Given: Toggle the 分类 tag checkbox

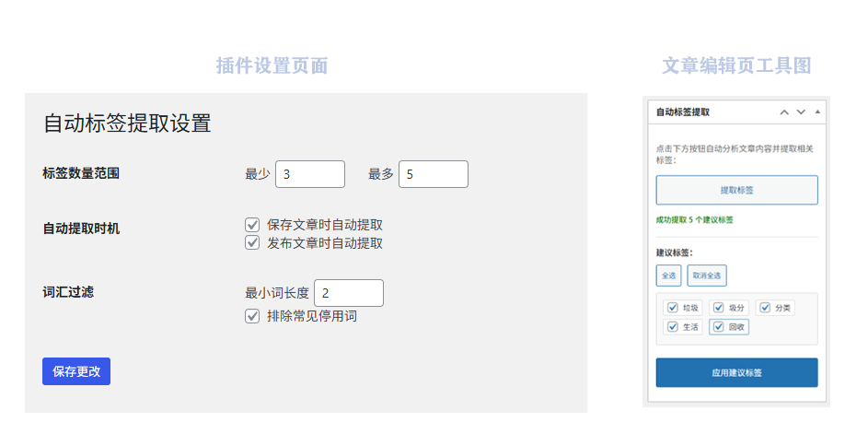Looking at the screenshot, I should (765, 308).
